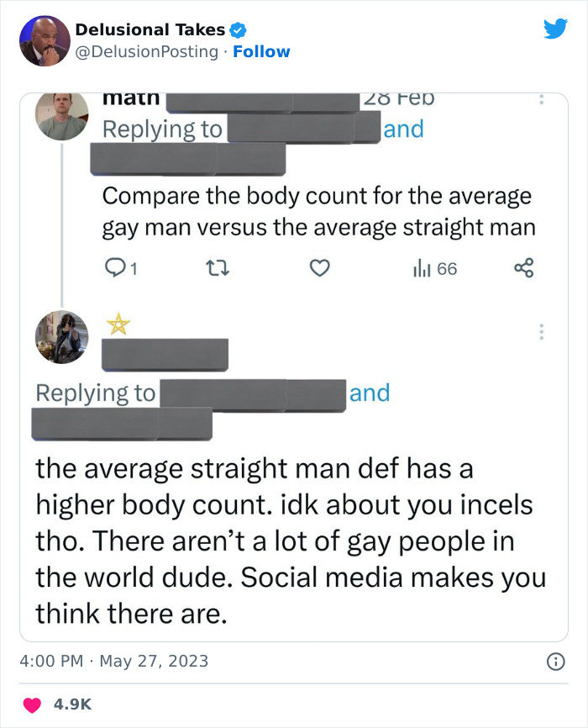Click the blue verified badge
This screenshot has height=728, width=588.
tap(238, 30)
